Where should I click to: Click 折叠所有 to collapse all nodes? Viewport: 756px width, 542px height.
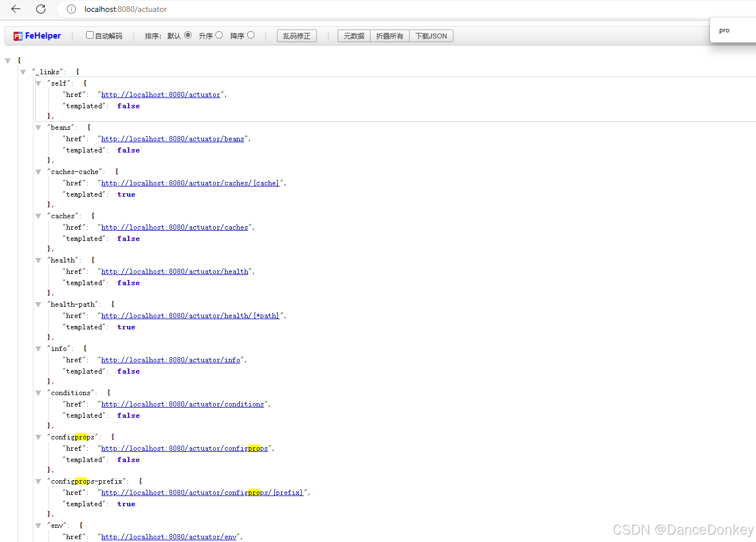[x=390, y=36]
